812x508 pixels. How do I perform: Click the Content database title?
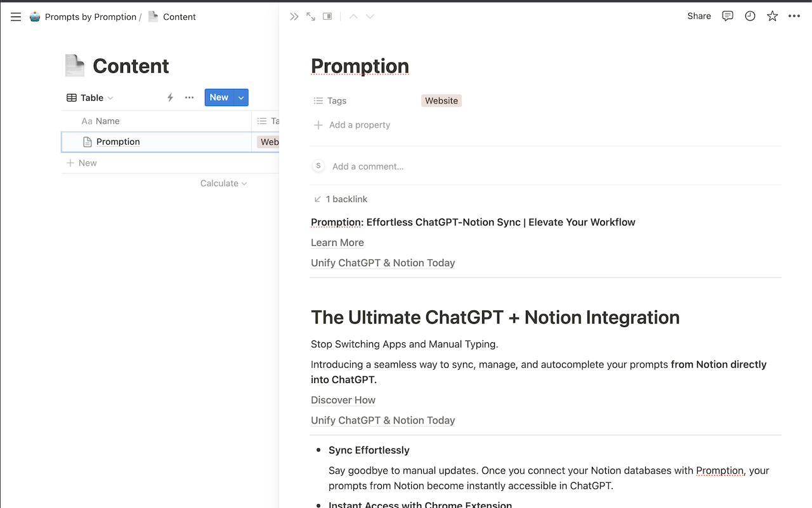coord(131,66)
